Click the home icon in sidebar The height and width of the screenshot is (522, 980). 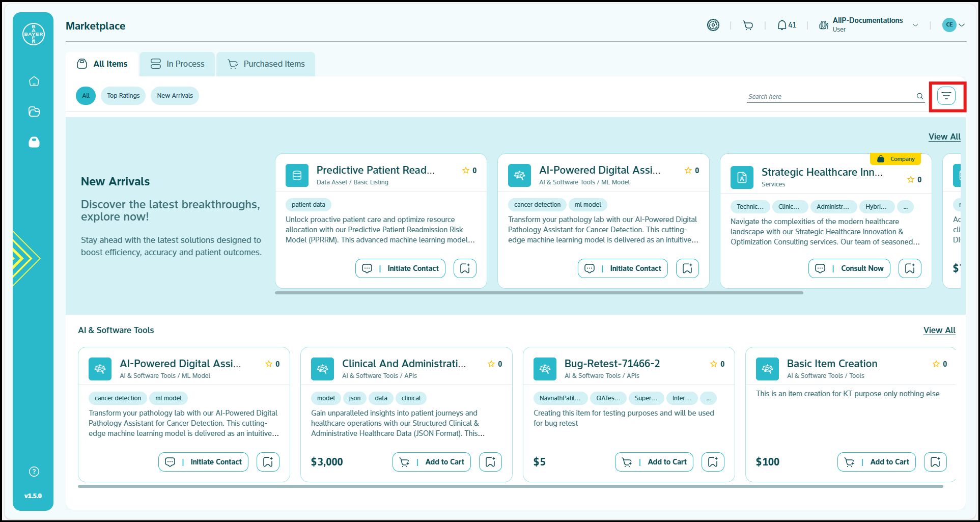tap(34, 81)
